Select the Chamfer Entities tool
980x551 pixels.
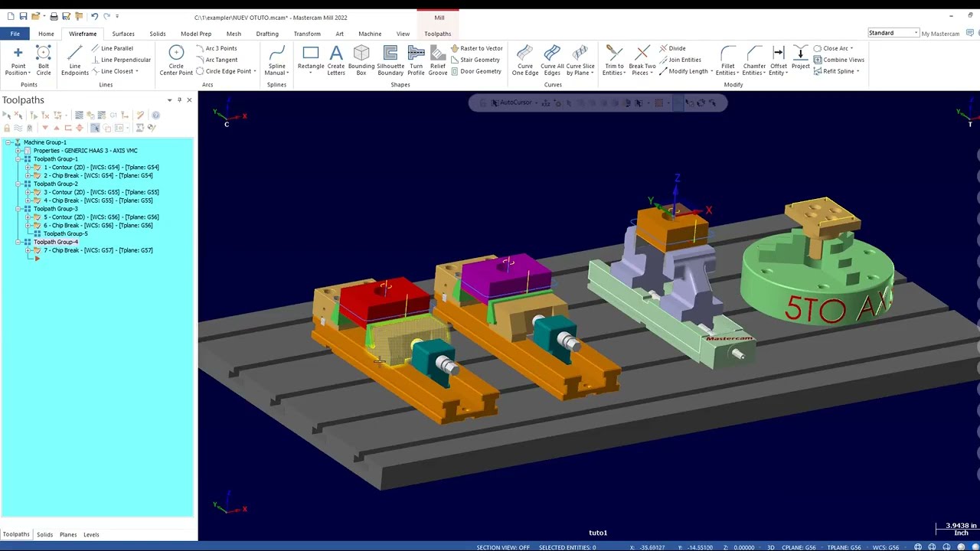click(x=754, y=60)
